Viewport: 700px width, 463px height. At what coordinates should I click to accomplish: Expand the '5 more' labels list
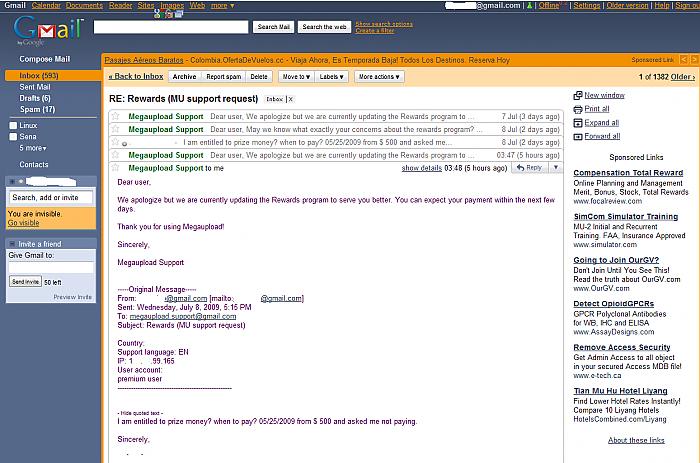[x=33, y=148]
